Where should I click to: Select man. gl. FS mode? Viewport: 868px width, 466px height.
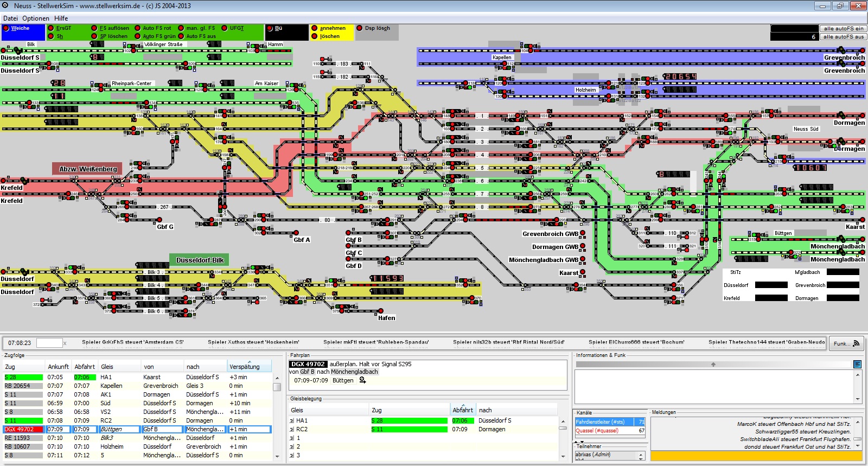pos(196,28)
